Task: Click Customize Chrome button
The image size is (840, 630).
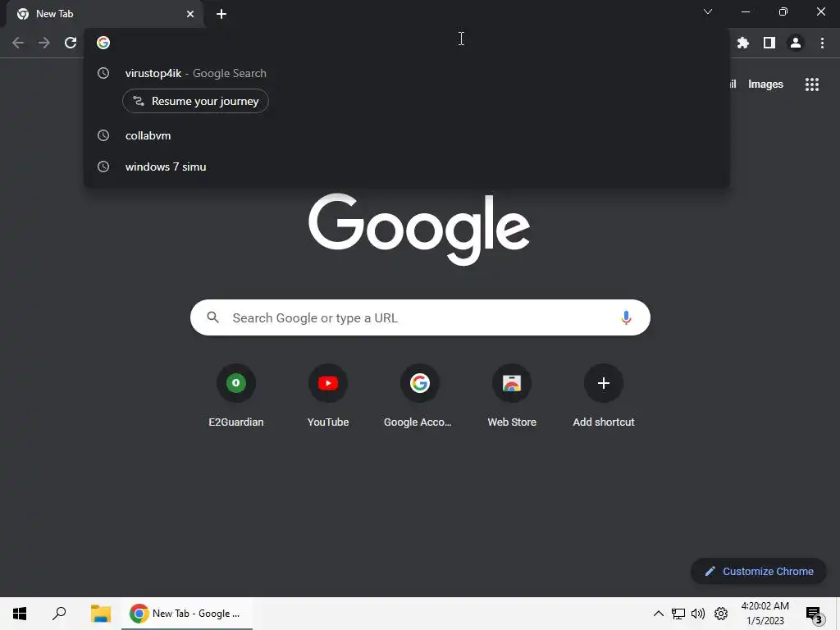Action: (759, 571)
